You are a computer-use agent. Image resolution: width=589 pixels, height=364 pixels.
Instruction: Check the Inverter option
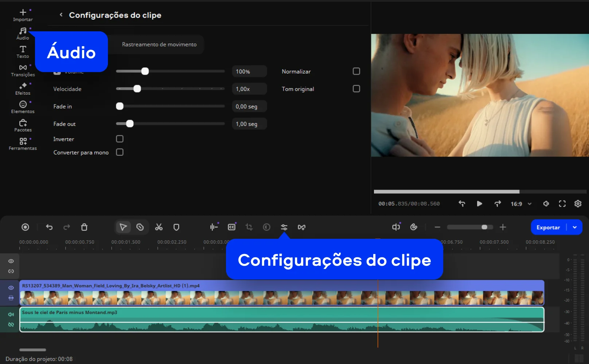pyautogui.click(x=120, y=139)
